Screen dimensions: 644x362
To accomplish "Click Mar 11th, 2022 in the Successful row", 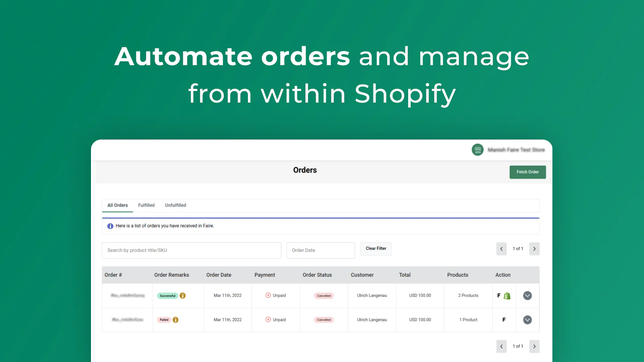I will coord(228,296).
